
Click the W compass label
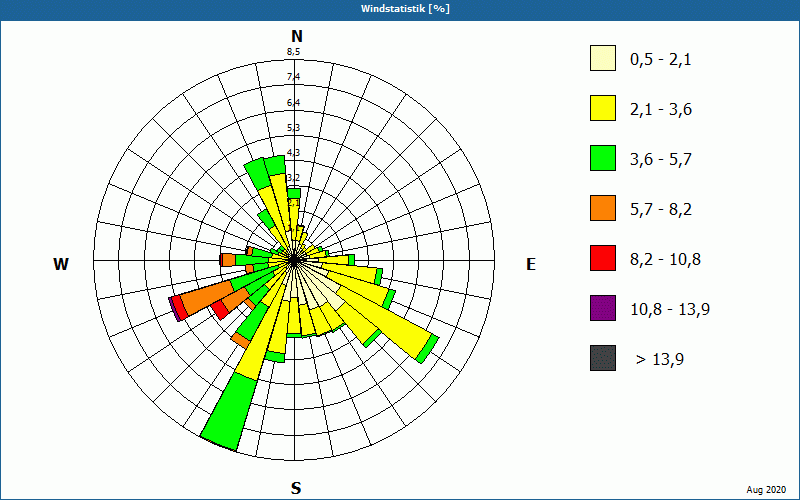pyautogui.click(x=61, y=264)
